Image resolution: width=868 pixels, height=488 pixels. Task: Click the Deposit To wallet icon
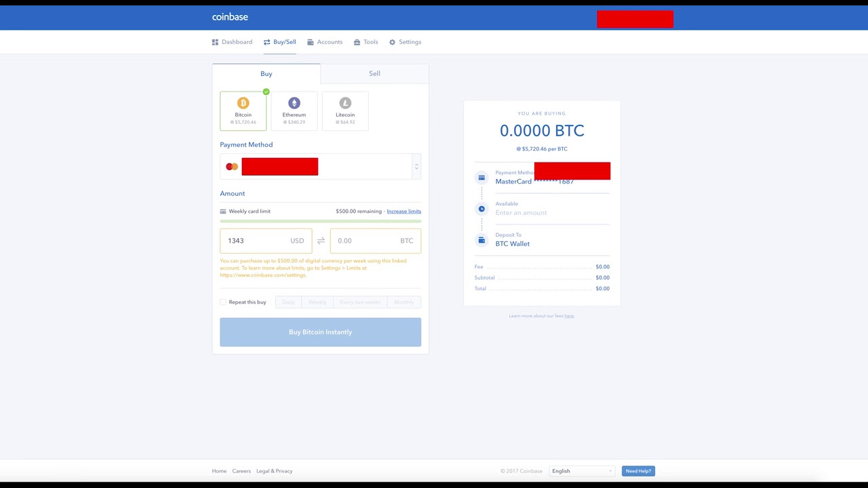coord(481,240)
